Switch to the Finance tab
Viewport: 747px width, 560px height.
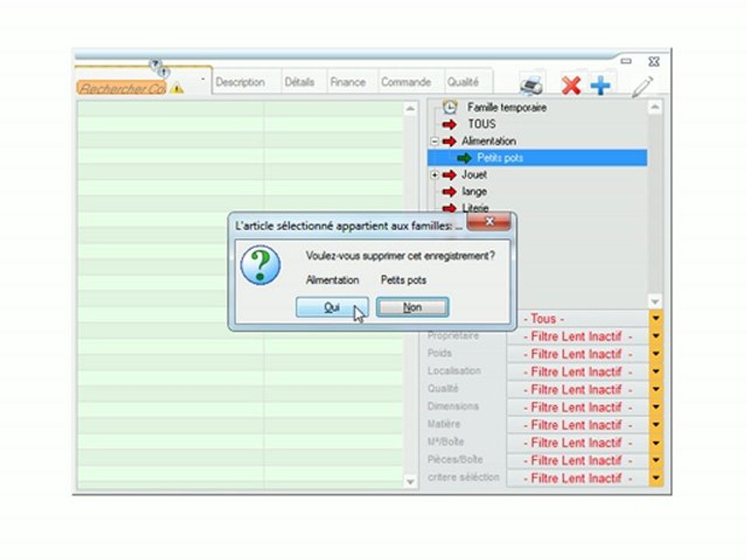tap(348, 82)
